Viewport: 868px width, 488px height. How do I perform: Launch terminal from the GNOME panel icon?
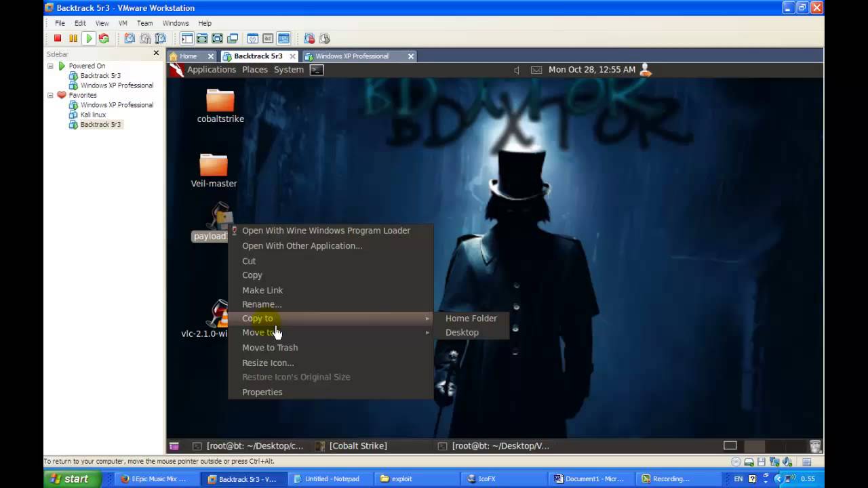[x=317, y=69]
